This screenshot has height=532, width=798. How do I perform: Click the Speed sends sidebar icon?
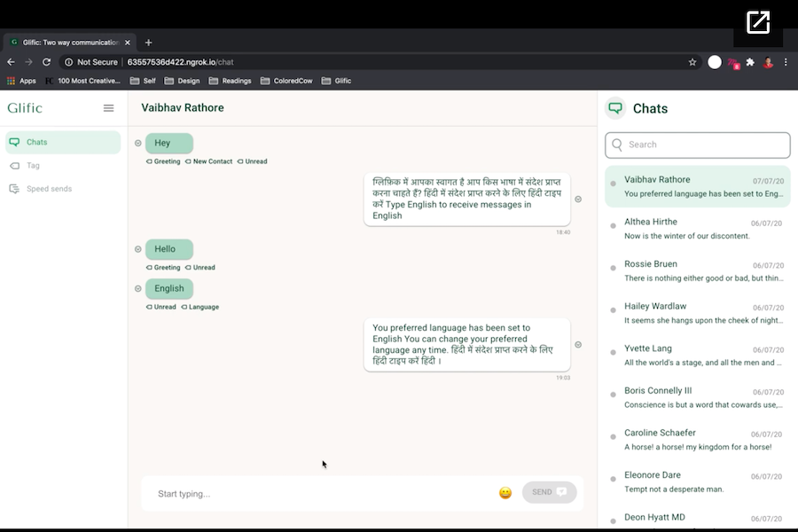coord(14,189)
